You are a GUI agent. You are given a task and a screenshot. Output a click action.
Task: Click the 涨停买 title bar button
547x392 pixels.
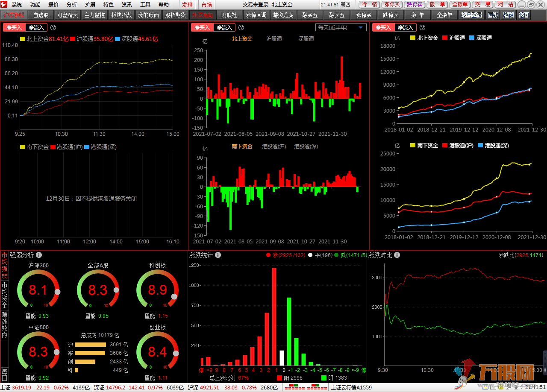pyautogui.click(x=392, y=4)
